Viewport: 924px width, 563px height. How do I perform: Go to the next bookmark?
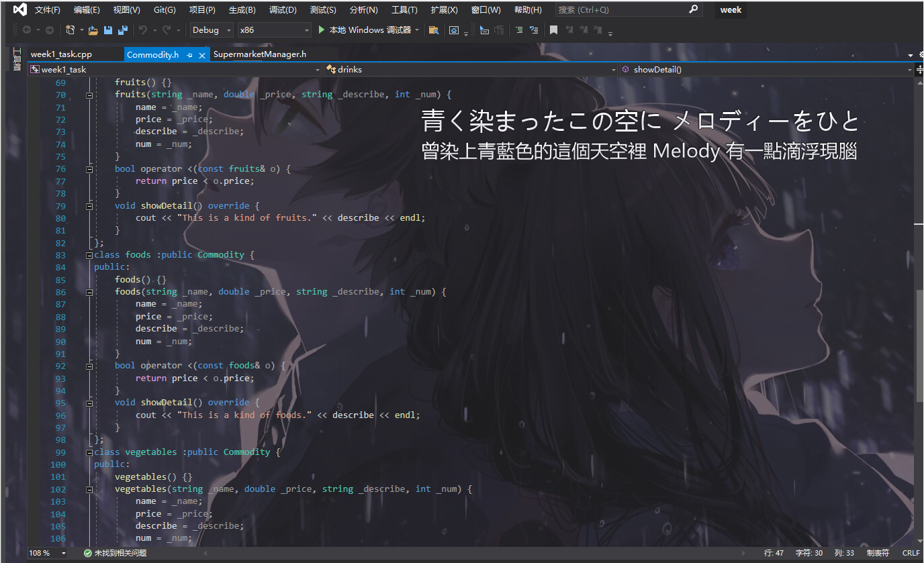pyautogui.click(x=584, y=30)
